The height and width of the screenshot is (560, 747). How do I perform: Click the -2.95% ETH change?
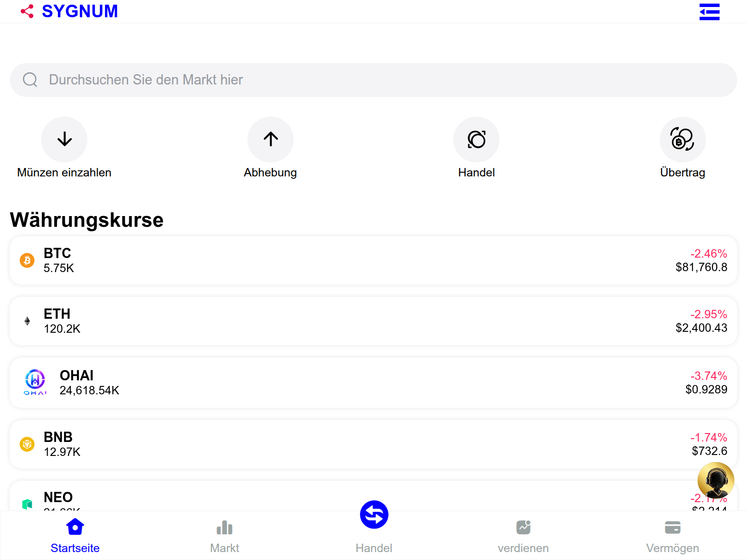(709, 315)
